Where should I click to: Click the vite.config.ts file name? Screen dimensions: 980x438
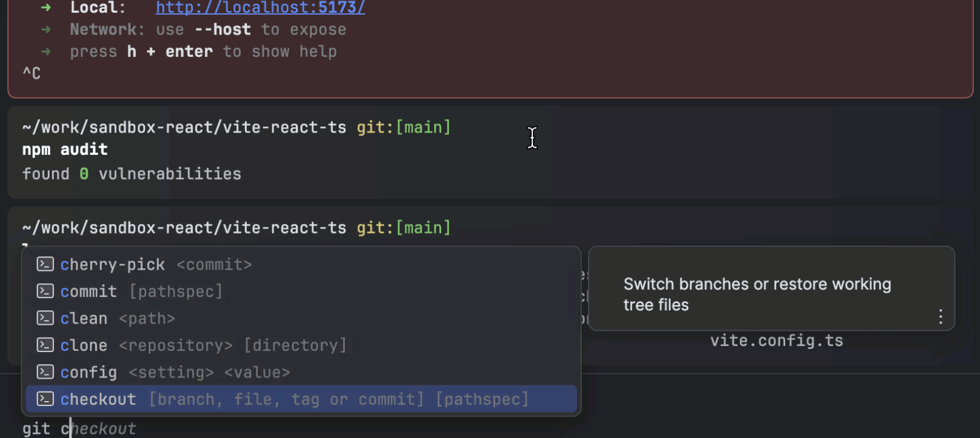coord(776,341)
